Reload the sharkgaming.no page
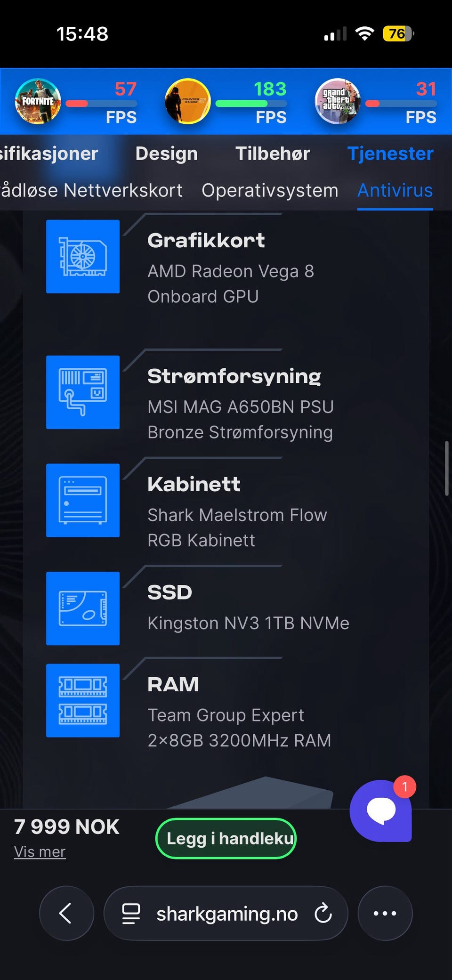Screen dimensions: 452x980 [323, 913]
